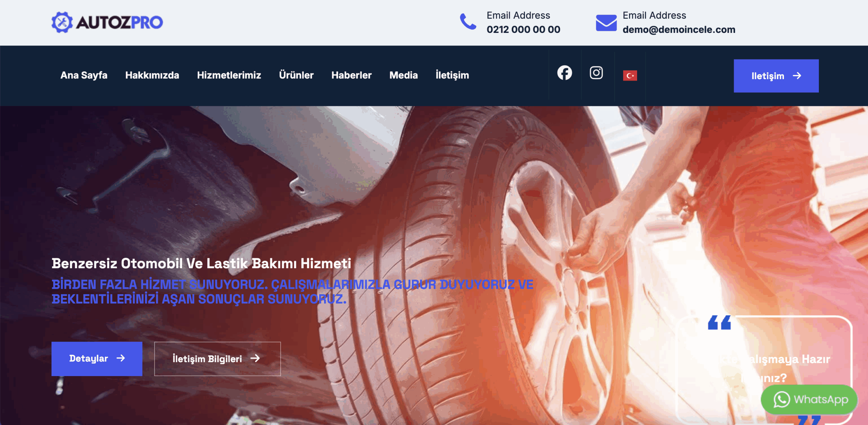Click the İletişim Bilgileri outlined button

217,358
